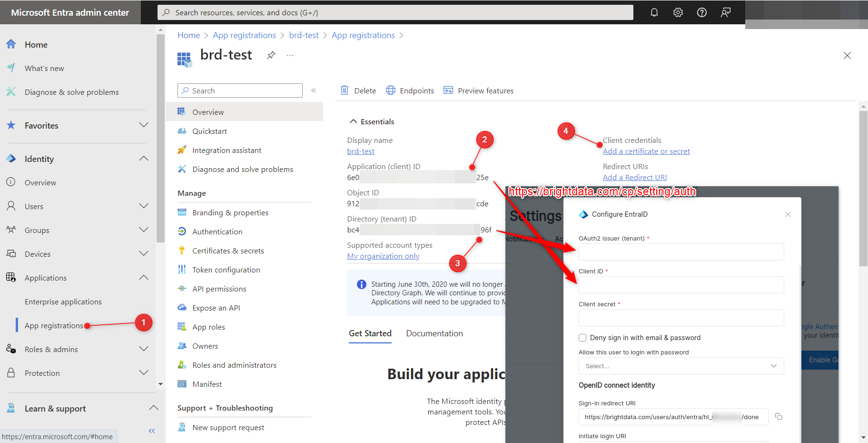Viewport: 868px width, 443px height.
Task: Expand the Favorites section chevron
Action: pos(144,125)
